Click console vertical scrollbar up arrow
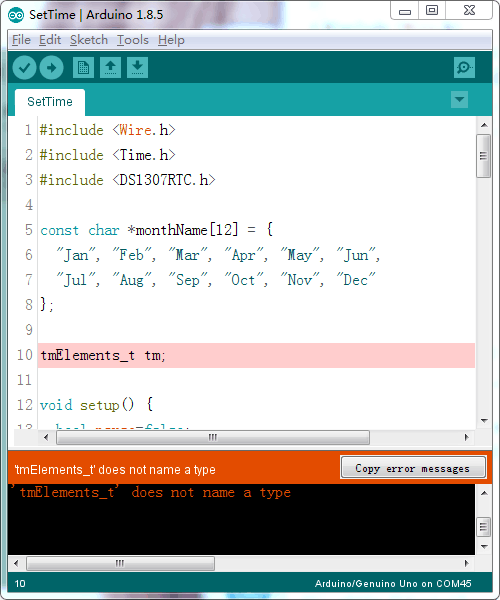500x600 pixels. coord(484,493)
